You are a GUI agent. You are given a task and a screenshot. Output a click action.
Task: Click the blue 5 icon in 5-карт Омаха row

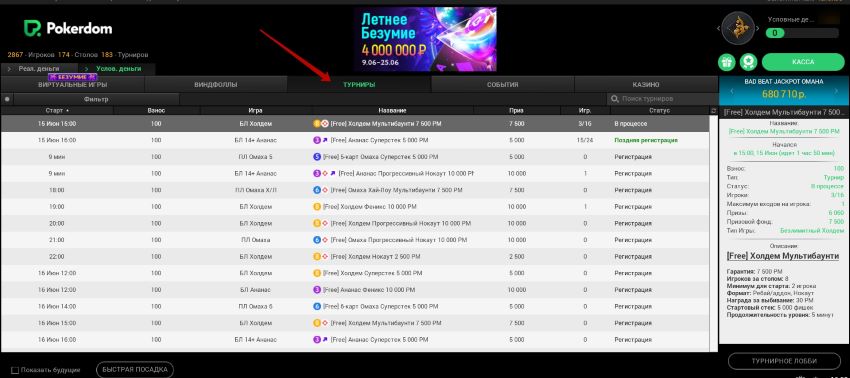317,157
